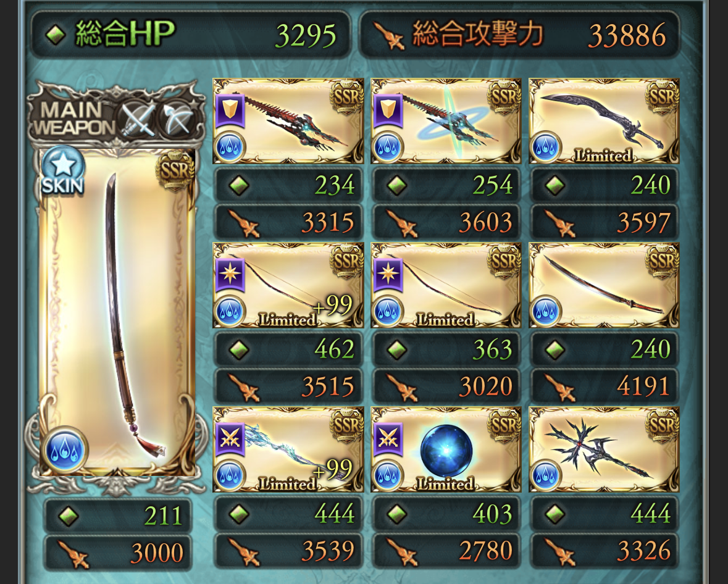Image resolution: width=728 pixels, height=584 pixels.
Task: Select the curved dark saber Limited weapon
Action: coord(603,121)
